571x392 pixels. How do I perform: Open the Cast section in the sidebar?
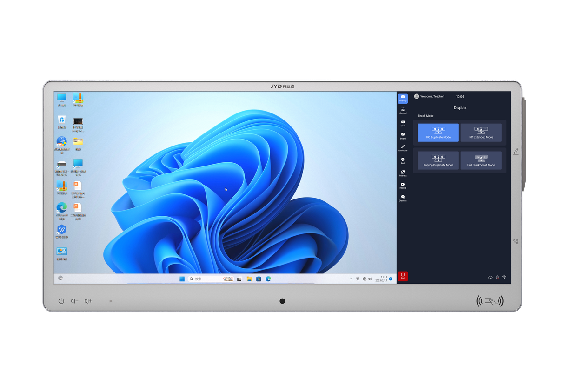pos(403,123)
